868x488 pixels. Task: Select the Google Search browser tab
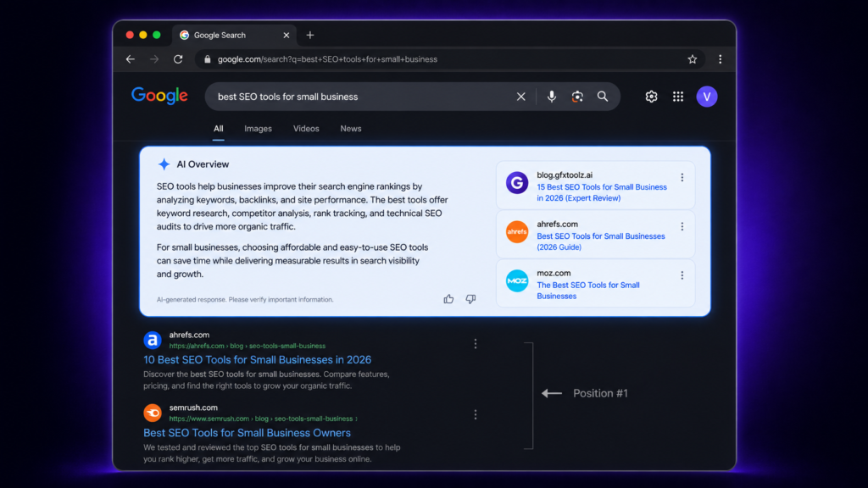point(234,35)
